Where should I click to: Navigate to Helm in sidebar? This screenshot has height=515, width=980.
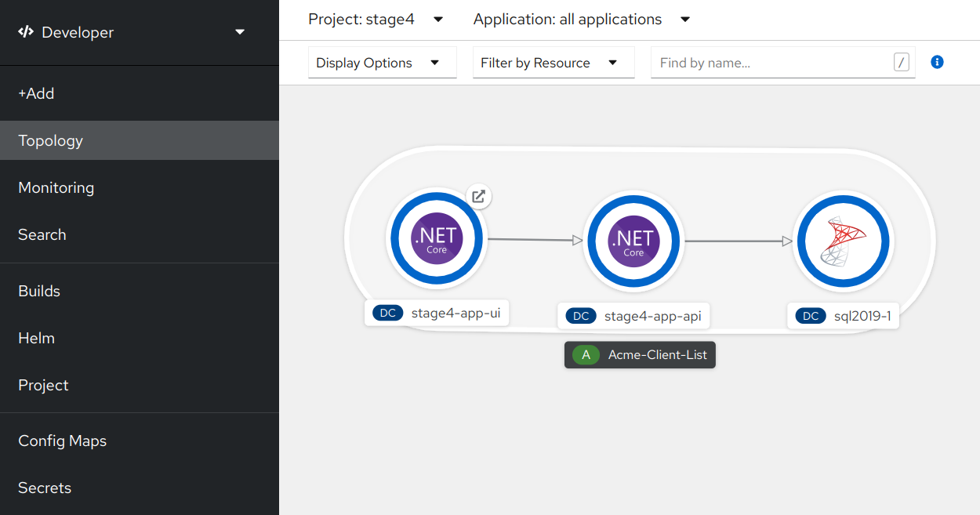point(37,338)
